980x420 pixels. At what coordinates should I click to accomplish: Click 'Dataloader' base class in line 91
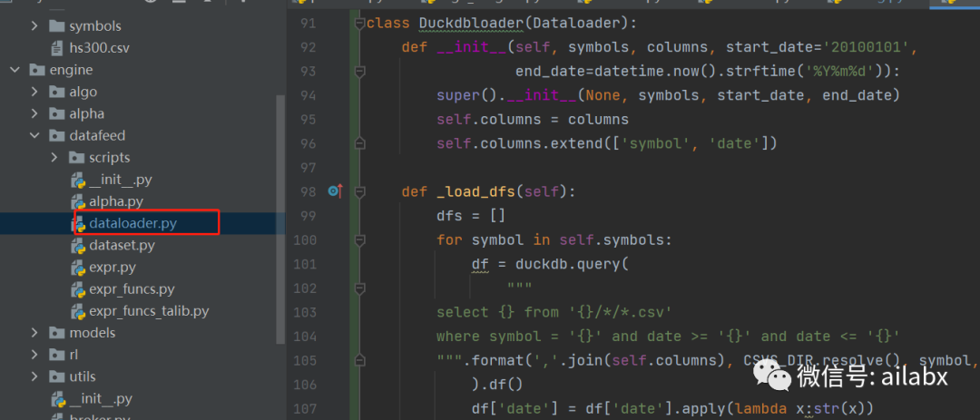(x=580, y=24)
